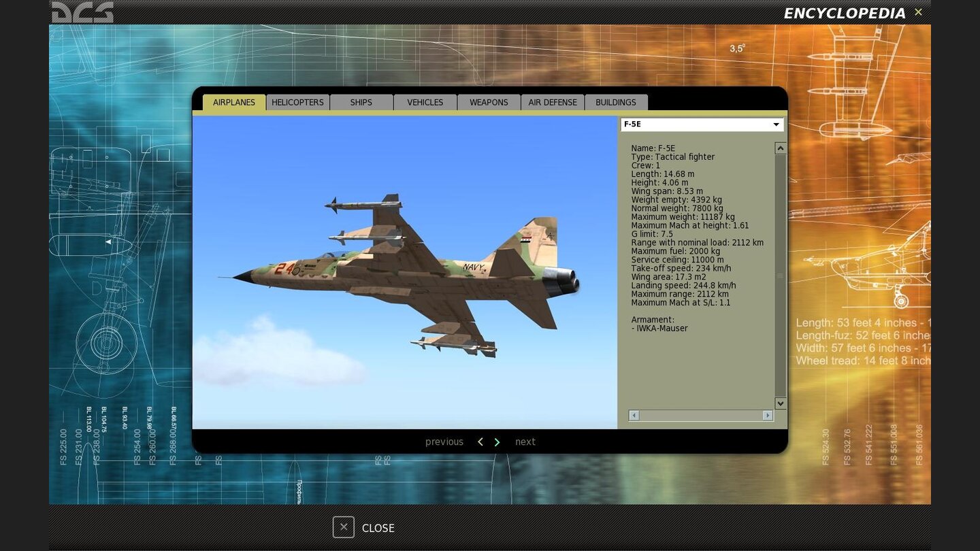The width and height of the screenshot is (980, 551).
Task: Click the vertical scrollbar thumb in info panel
Action: (x=781, y=275)
